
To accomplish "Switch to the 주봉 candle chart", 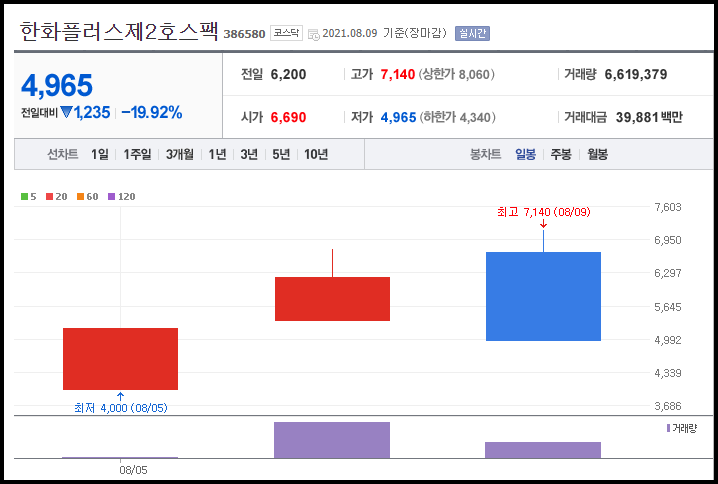I will [561, 154].
